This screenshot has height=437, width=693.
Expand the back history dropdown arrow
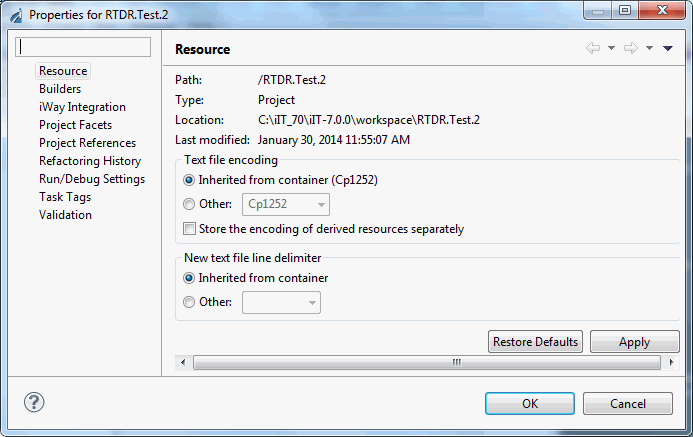(x=611, y=48)
